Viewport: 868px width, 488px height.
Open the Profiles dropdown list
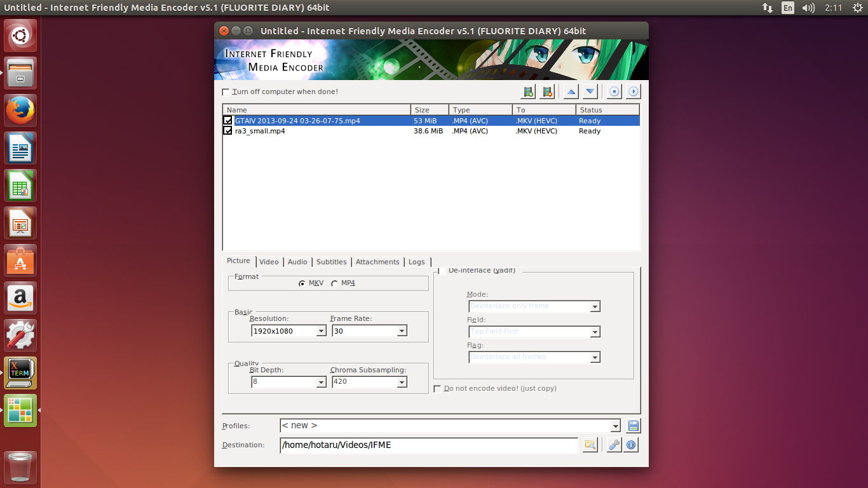tap(614, 426)
